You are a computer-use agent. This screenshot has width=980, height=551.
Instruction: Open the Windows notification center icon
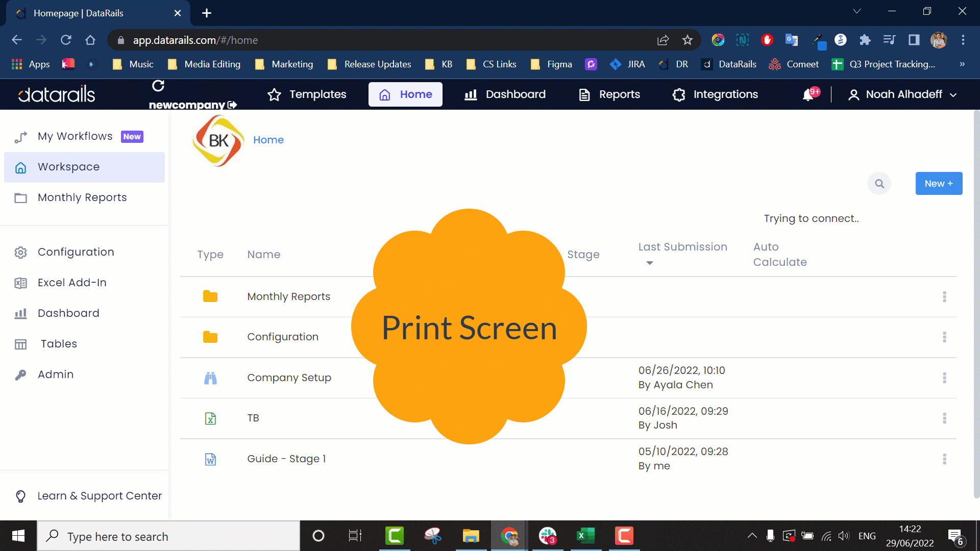click(x=955, y=536)
